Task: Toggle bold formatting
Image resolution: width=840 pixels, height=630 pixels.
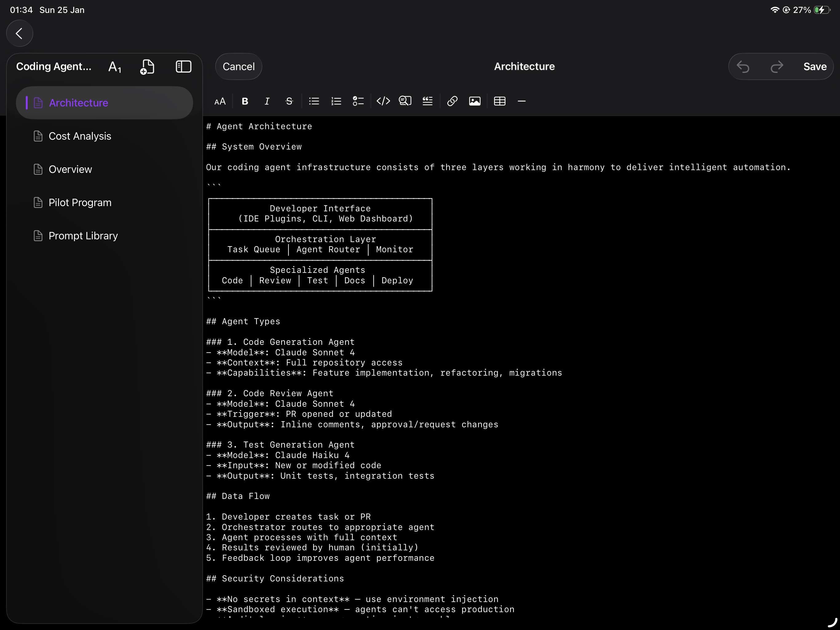Action: [245, 101]
